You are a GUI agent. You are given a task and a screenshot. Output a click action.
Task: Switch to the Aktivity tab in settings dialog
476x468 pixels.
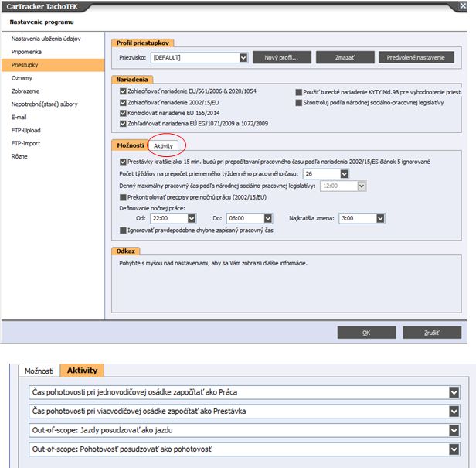pos(163,146)
